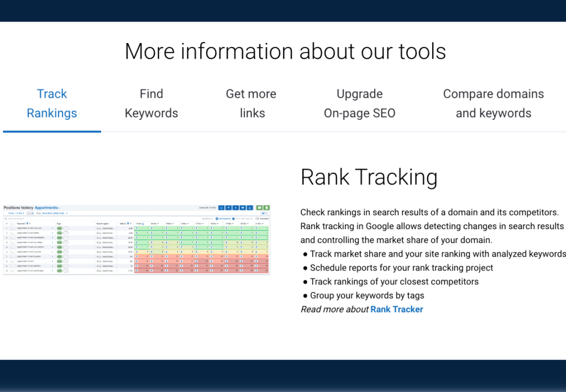Open the Find Keywords tab
This screenshot has width=566, height=392.
[x=151, y=103]
